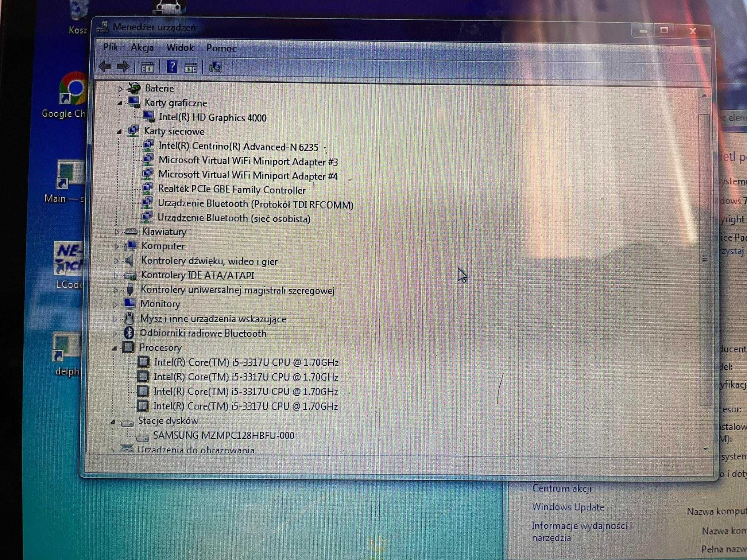Collapse the Stacje dysków category
Image resolution: width=747 pixels, height=560 pixels.
click(x=113, y=422)
